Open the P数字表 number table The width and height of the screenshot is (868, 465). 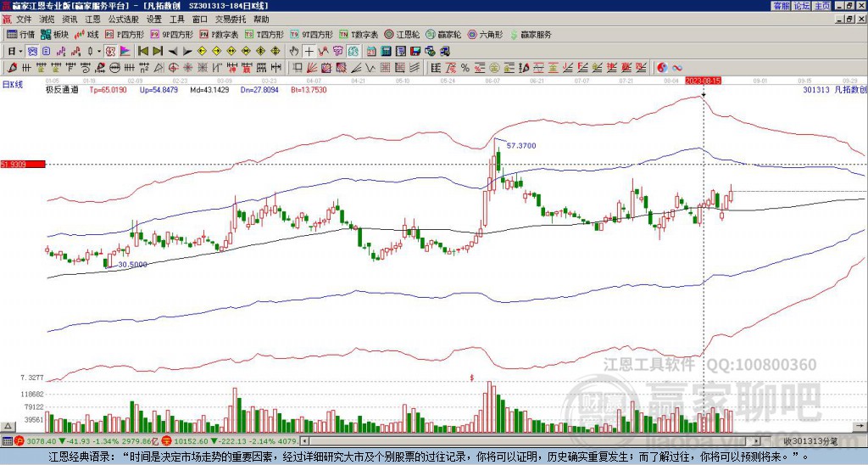(219, 34)
